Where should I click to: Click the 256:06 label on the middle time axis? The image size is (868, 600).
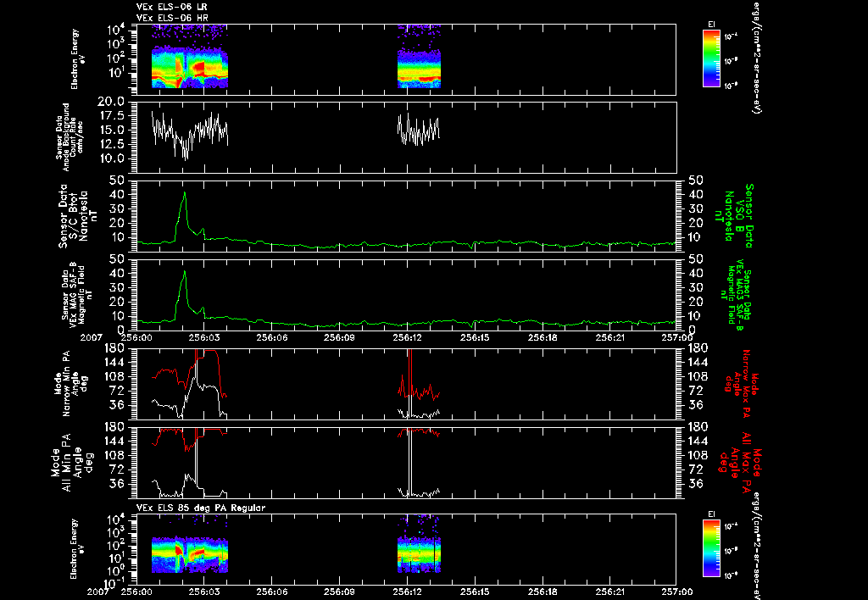pyautogui.click(x=272, y=336)
